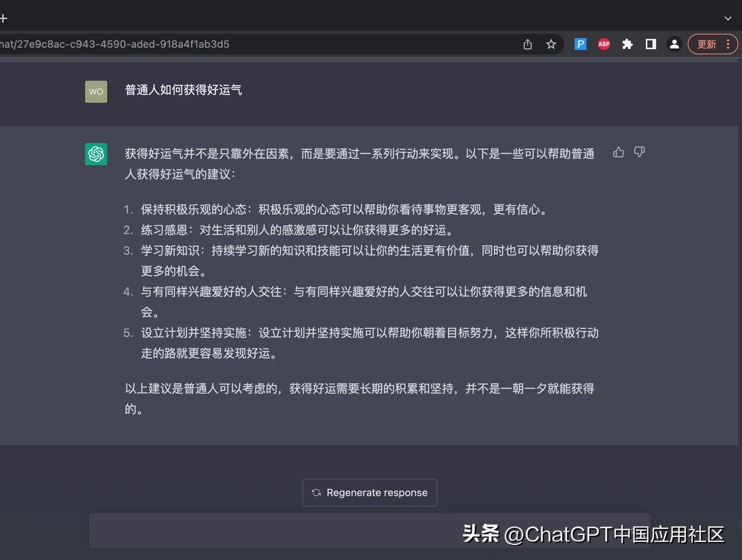Open the browser Extensions puzzle icon
Image resolution: width=742 pixels, height=560 pixels.
628,44
